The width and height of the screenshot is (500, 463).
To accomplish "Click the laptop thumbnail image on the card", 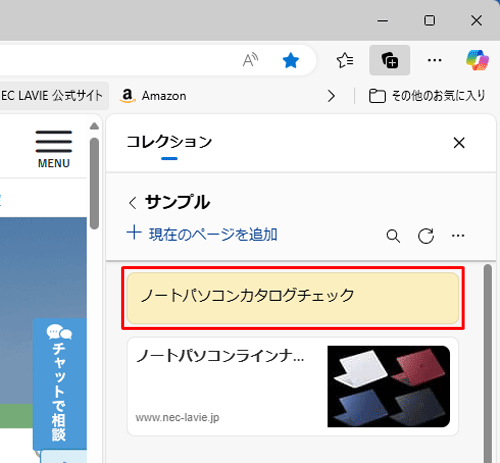I will click(389, 386).
